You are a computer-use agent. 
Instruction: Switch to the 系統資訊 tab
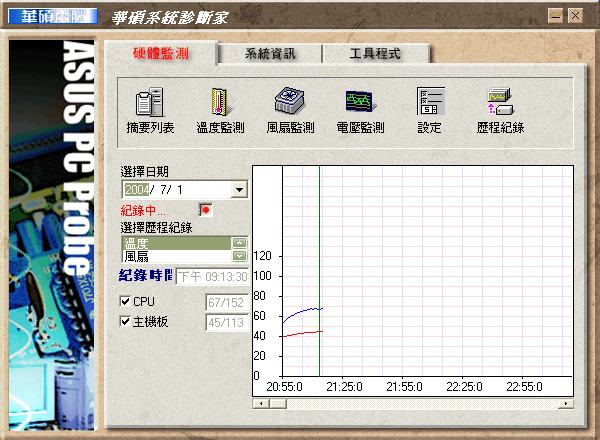pyautogui.click(x=270, y=54)
